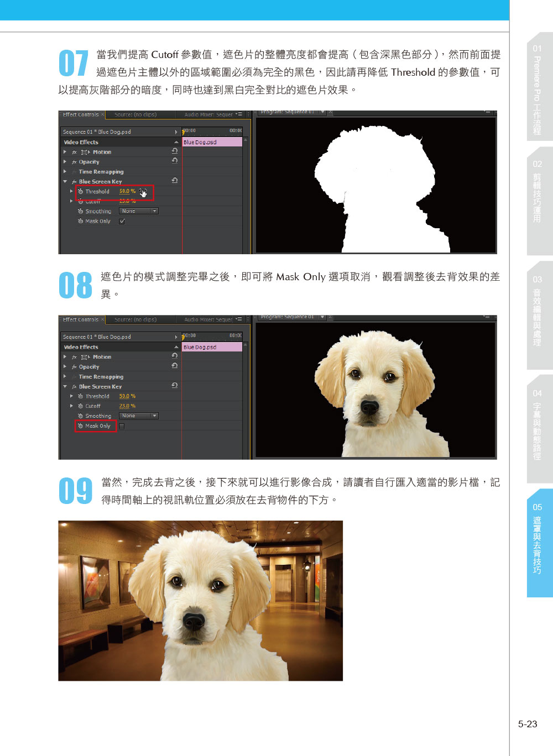The height and width of the screenshot is (756, 553).
Task: Uncheck Mask Only checkbox in step 07 panel
Action: click(122, 221)
